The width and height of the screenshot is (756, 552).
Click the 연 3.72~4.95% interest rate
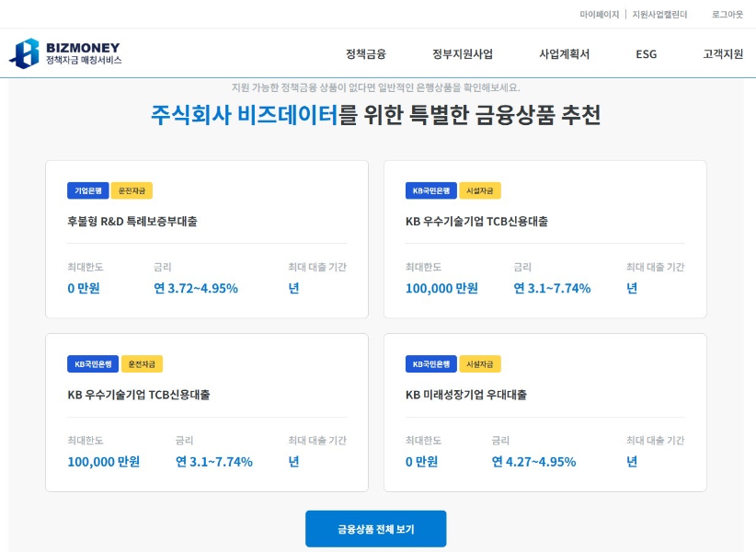(196, 288)
